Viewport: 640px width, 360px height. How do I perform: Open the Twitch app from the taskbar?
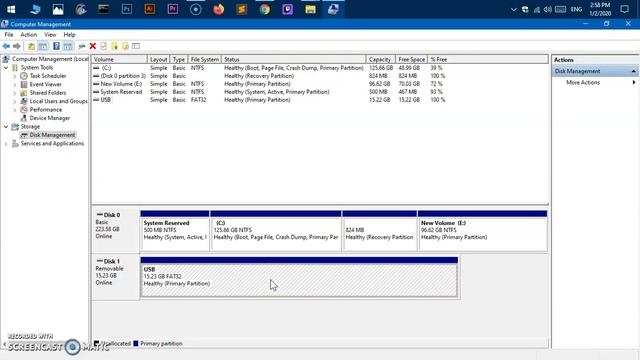[x=287, y=9]
